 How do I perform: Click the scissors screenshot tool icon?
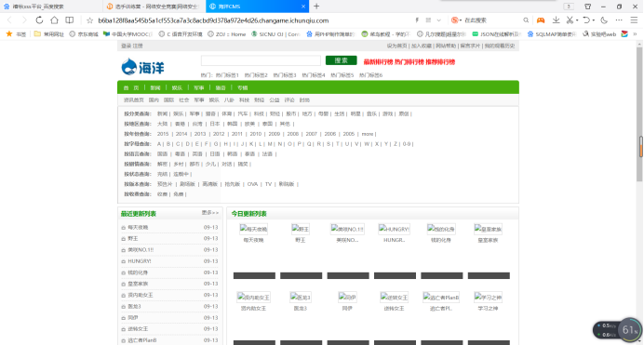click(x=570, y=20)
